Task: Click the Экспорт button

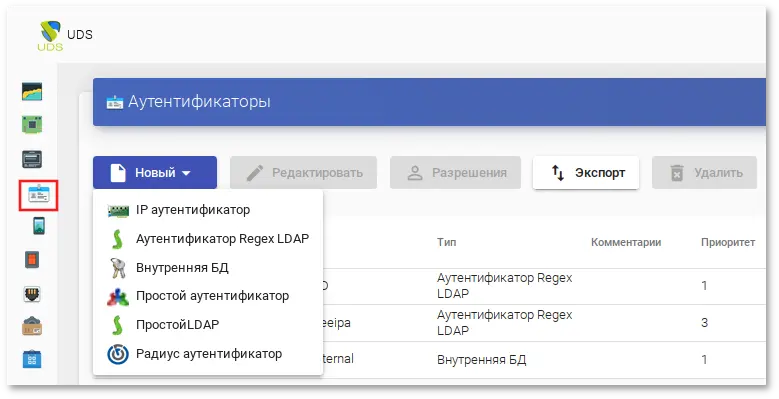Action: 586,173
